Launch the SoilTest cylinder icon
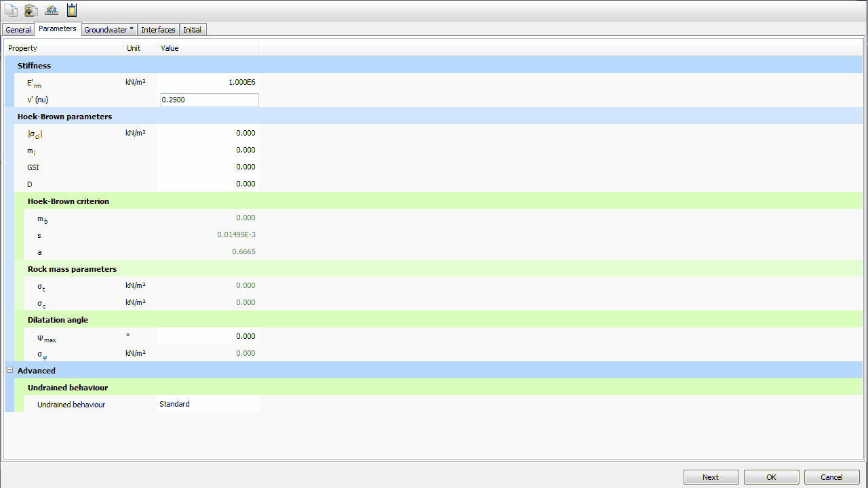 tap(72, 10)
